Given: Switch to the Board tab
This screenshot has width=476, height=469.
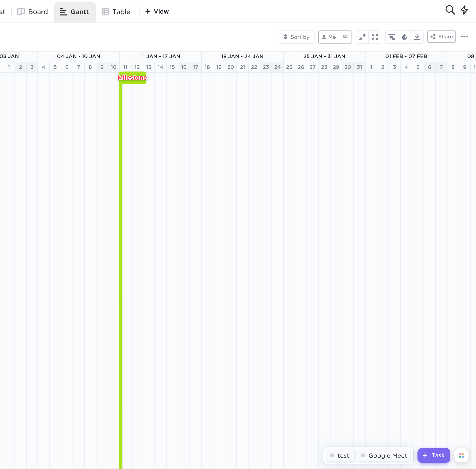Looking at the screenshot, I should coord(33,11).
